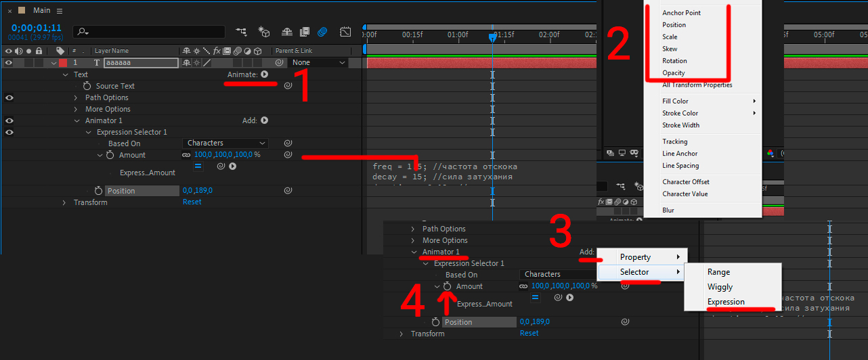
Task: Toggle the quality slash switch on aaaaaa layer
Action: [207, 63]
